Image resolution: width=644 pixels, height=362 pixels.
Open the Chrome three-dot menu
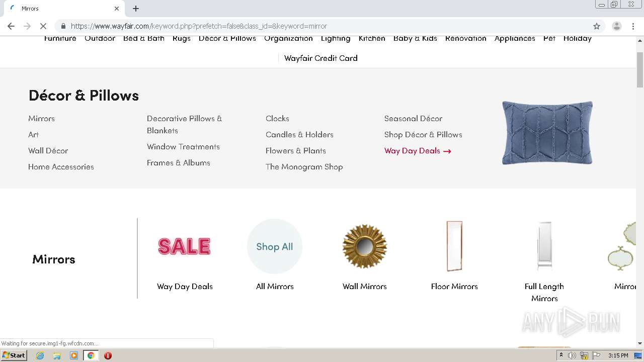(633, 26)
